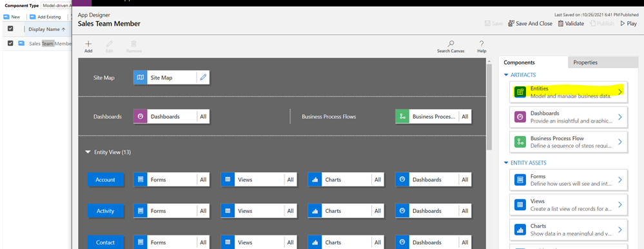Select the Activity entity button
Screen dimensions: 644x249
[106, 211]
